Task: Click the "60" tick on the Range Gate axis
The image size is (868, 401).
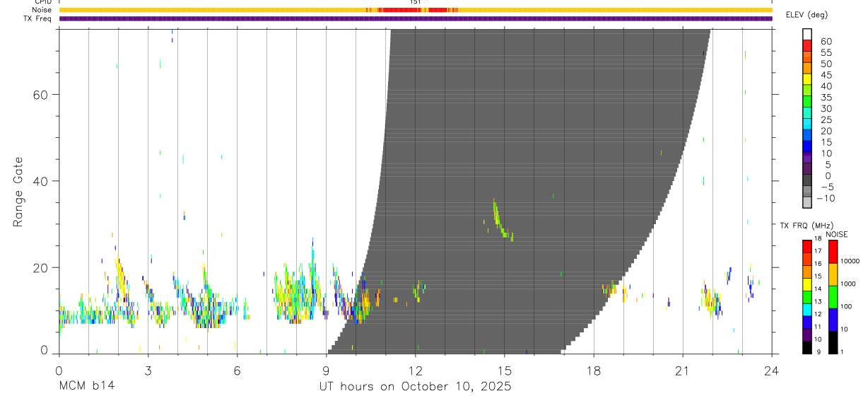Action: pos(41,94)
